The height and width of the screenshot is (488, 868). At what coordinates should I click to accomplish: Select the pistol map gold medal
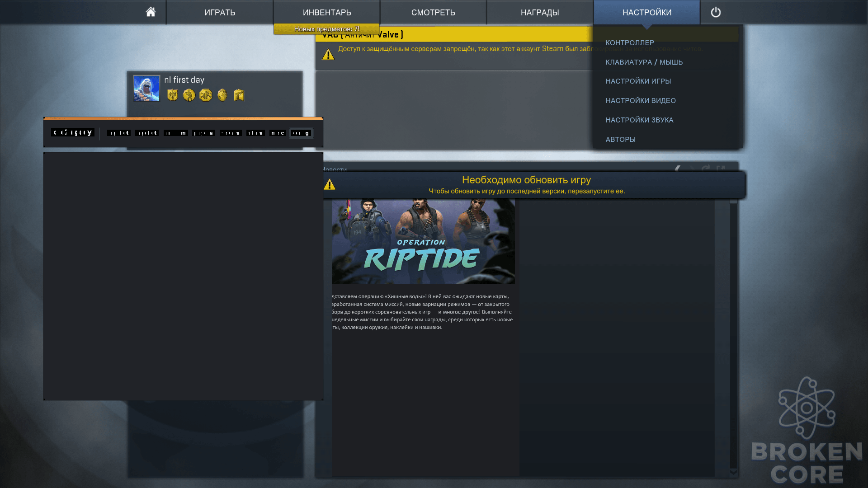(x=239, y=95)
